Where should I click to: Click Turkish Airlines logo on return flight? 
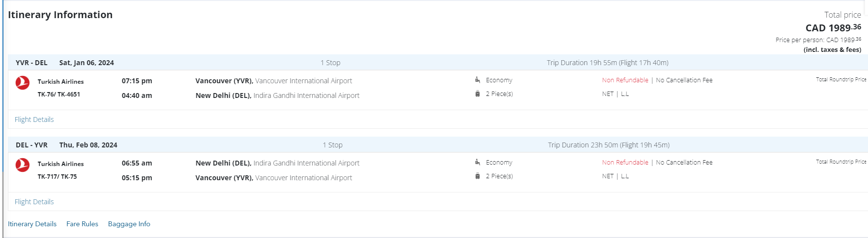[x=23, y=165]
